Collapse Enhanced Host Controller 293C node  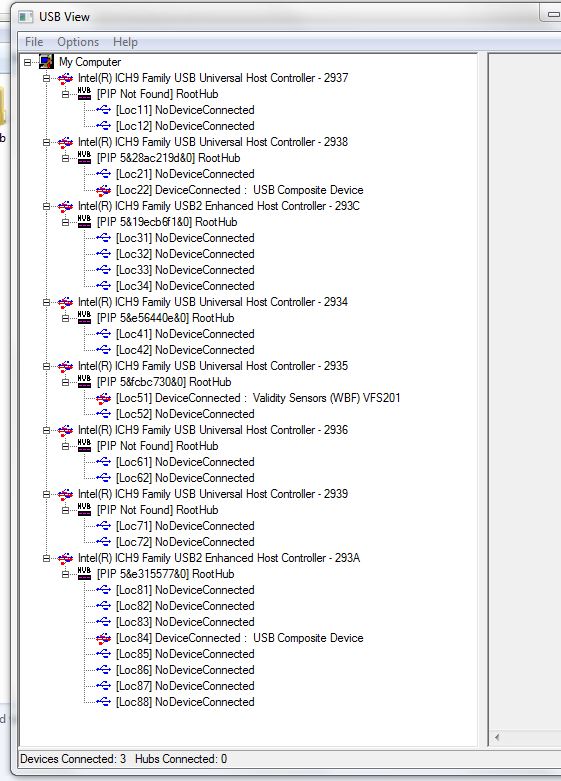coord(46,206)
